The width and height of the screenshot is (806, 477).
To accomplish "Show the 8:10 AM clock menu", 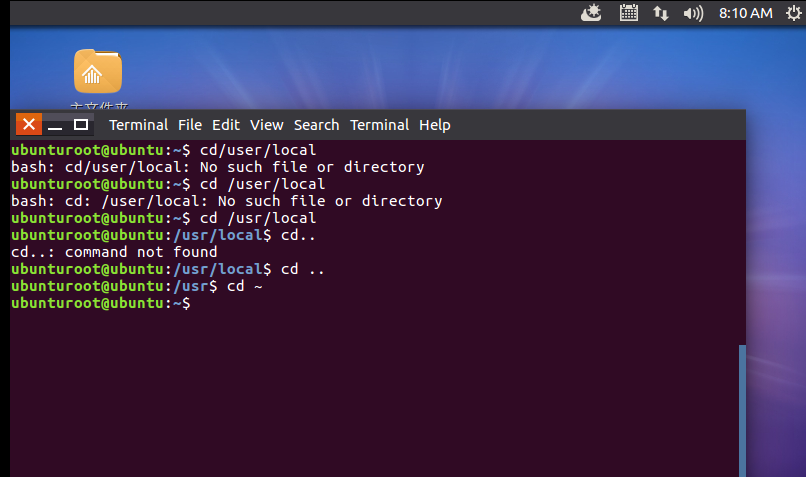I will point(745,13).
